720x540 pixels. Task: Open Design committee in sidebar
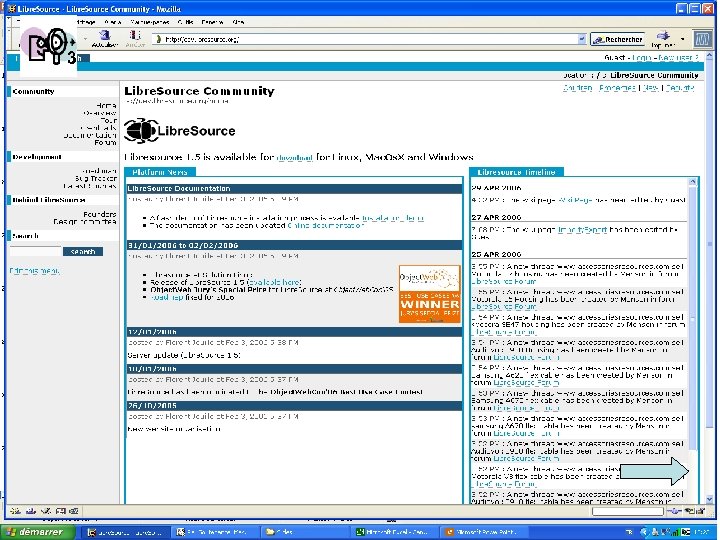(x=85, y=221)
